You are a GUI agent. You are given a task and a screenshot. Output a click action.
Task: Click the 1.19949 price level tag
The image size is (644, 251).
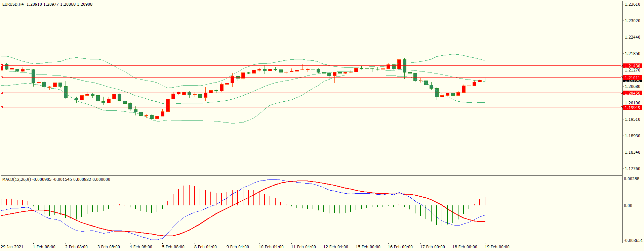click(632, 107)
